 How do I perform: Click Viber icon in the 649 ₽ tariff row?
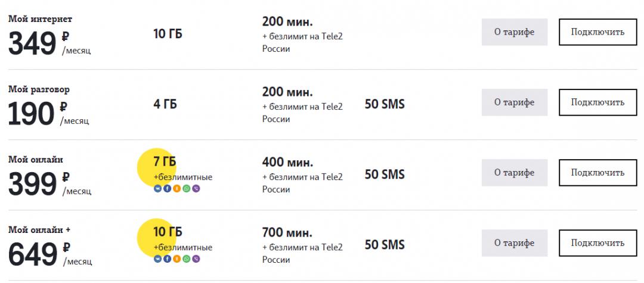[196, 259]
